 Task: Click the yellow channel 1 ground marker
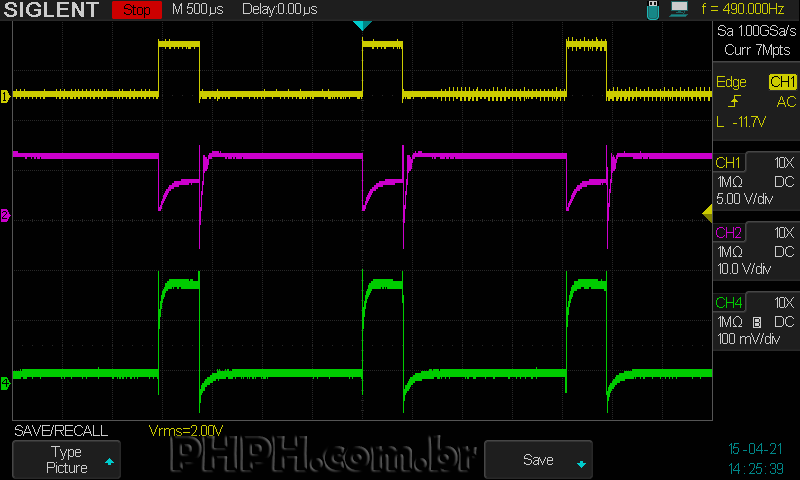point(5,96)
